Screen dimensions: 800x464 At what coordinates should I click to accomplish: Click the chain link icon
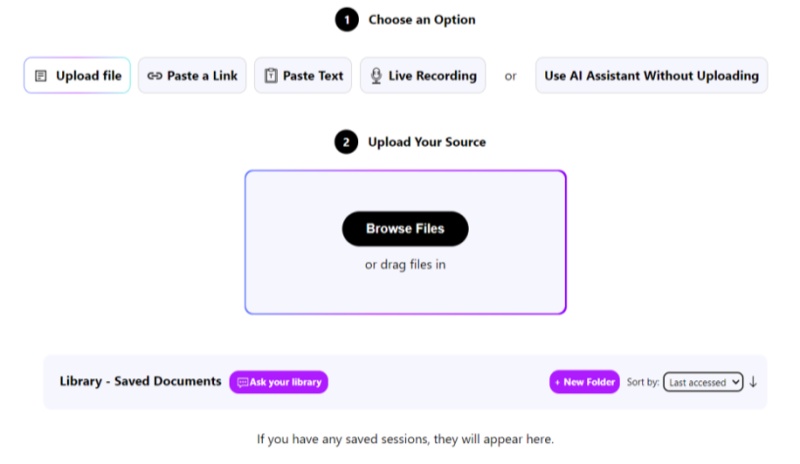155,76
